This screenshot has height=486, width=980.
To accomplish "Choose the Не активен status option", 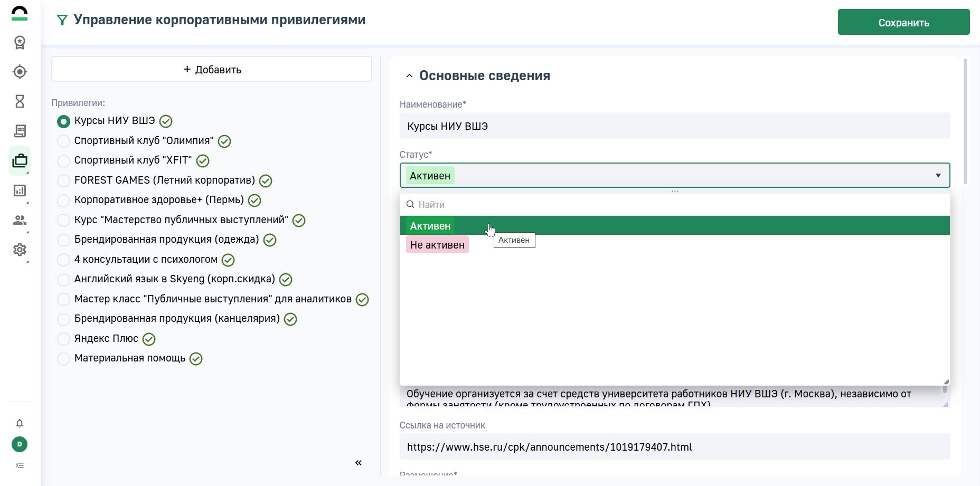I will coord(437,245).
